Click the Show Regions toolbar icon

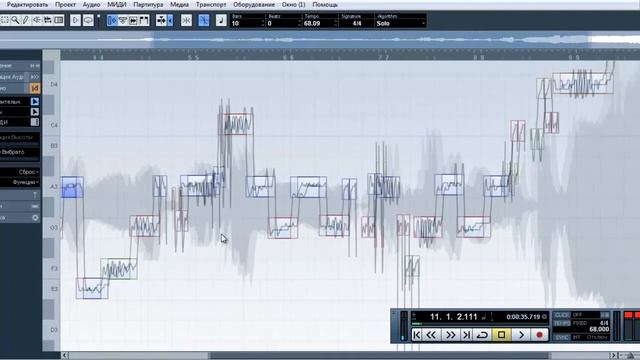tap(122, 20)
